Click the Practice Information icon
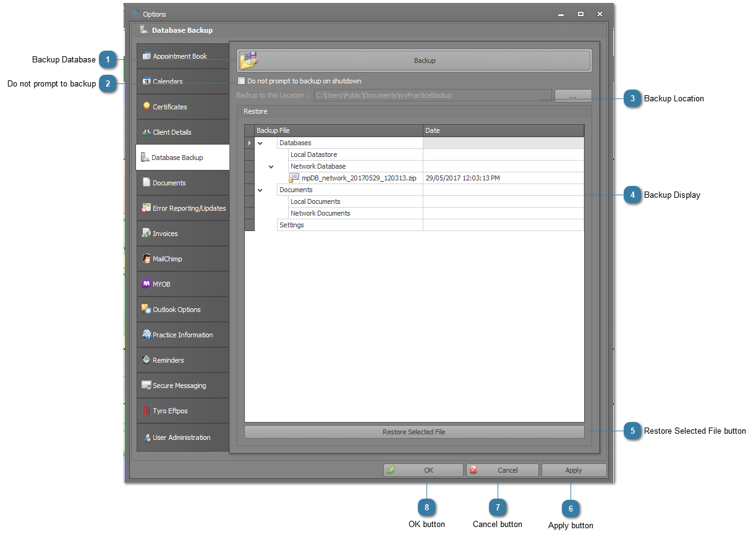 pos(147,335)
